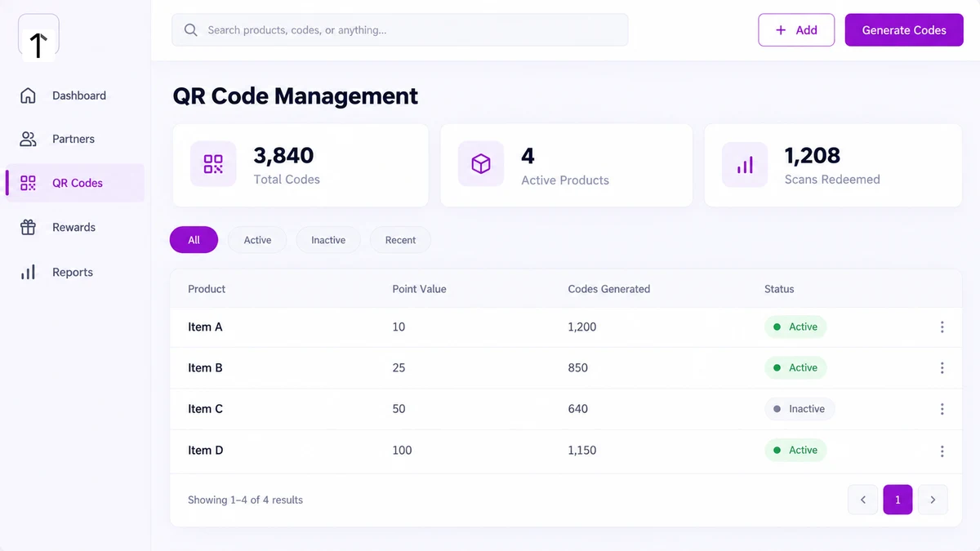Open the Item D row options menu

pos(942,451)
